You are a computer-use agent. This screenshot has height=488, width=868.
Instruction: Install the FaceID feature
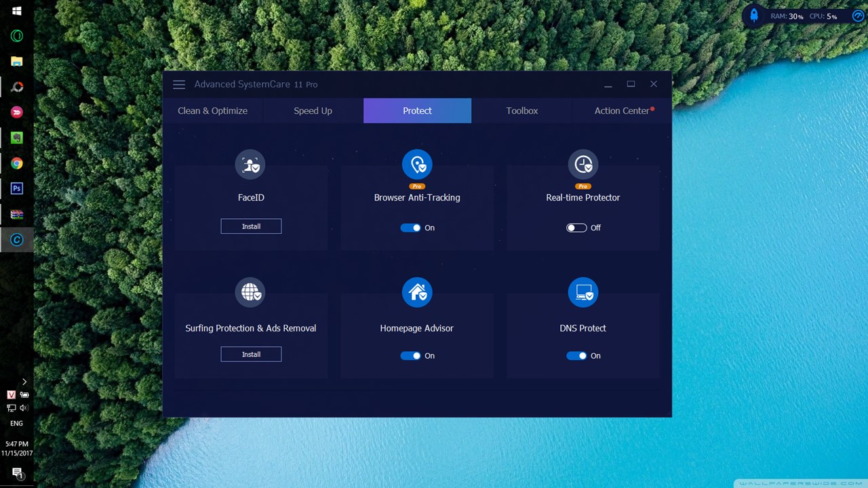coord(251,226)
